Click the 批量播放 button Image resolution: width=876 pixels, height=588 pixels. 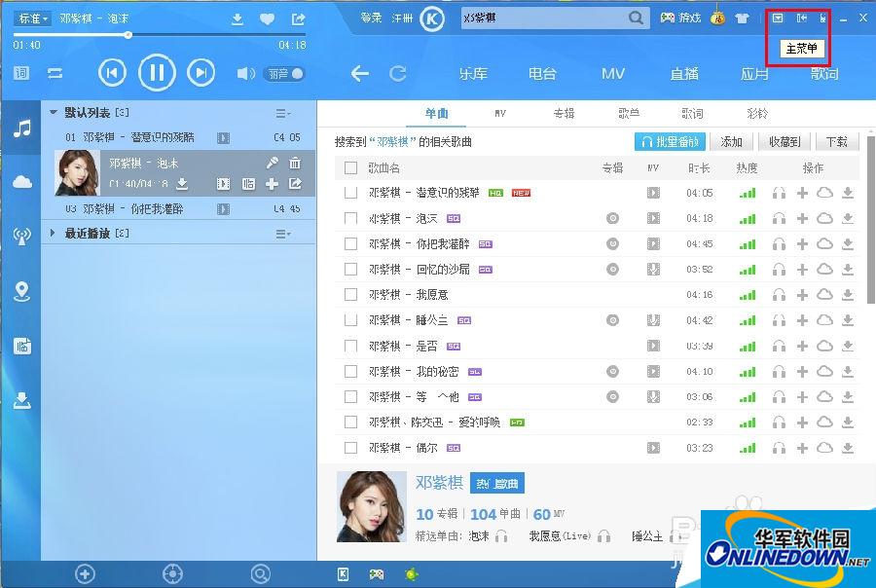pos(670,142)
